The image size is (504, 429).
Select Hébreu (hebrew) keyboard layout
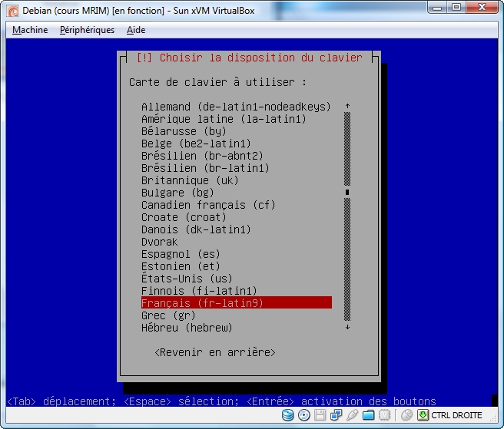(237, 328)
